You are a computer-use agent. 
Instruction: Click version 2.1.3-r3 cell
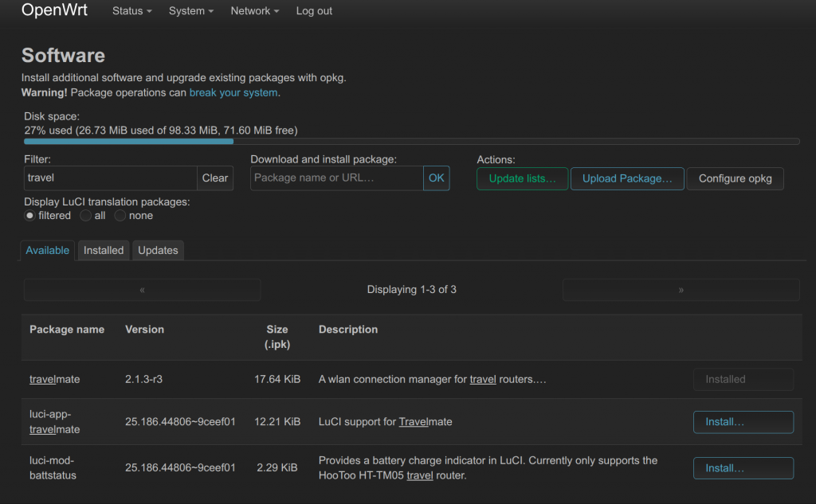pos(143,379)
